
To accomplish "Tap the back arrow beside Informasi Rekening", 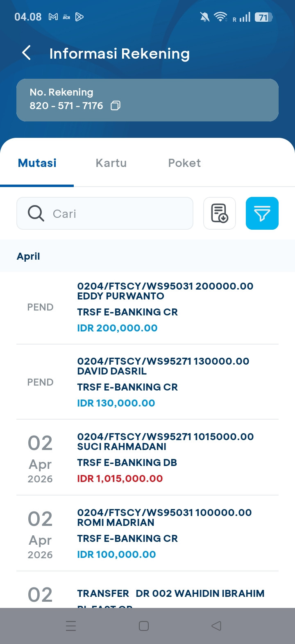I will coord(26,53).
